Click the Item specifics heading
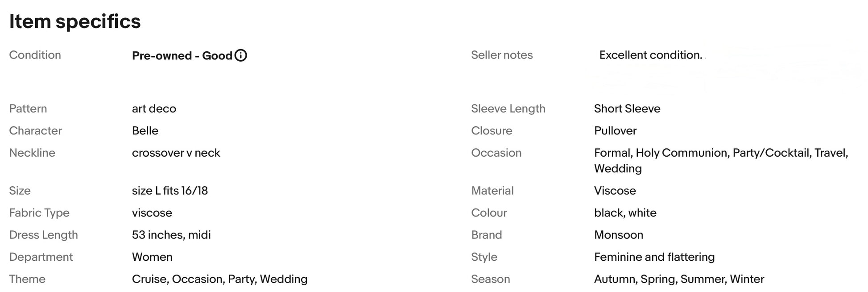Image resolution: width=868 pixels, height=292 pixels. [x=75, y=21]
